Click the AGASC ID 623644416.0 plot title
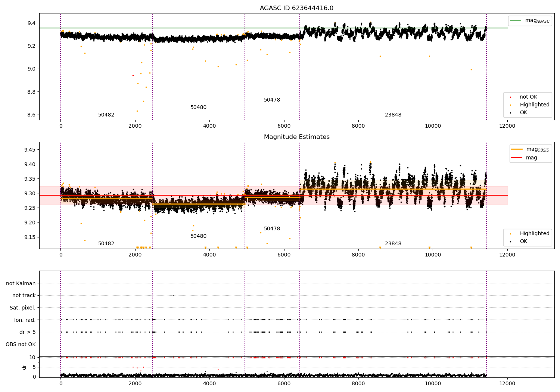Image resolution: width=560 pixels, height=392 pixels. pyautogui.click(x=296, y=8)
